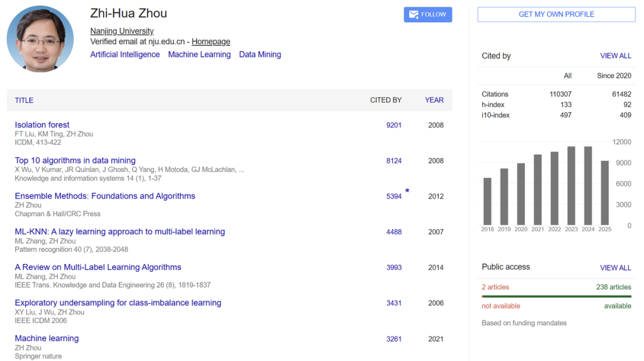The image size is (644, 361).
Task: View all in Public access section
Action: coord(615,268)
